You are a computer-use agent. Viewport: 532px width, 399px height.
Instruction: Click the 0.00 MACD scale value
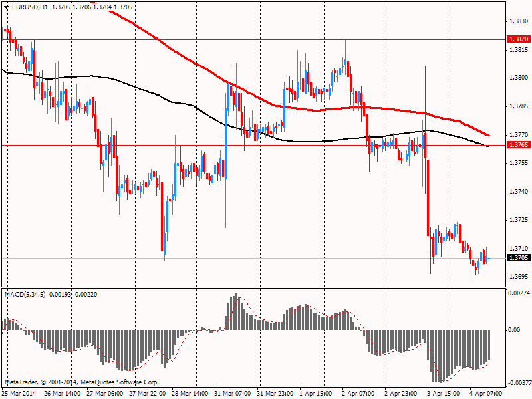click(x=514, y=329)
